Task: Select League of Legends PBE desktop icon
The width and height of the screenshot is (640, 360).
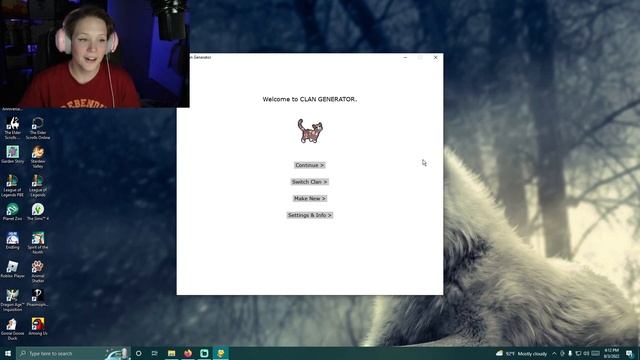Action: pos(13,185)
